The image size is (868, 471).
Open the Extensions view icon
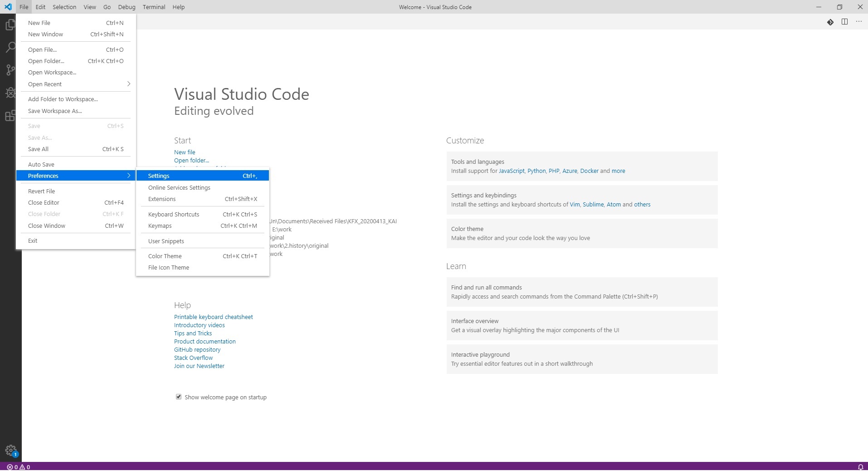tap(10, 116)
